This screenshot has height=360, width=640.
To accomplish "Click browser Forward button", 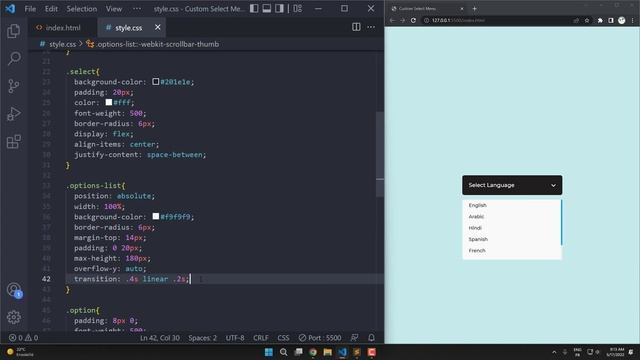I will pos(402,20).
